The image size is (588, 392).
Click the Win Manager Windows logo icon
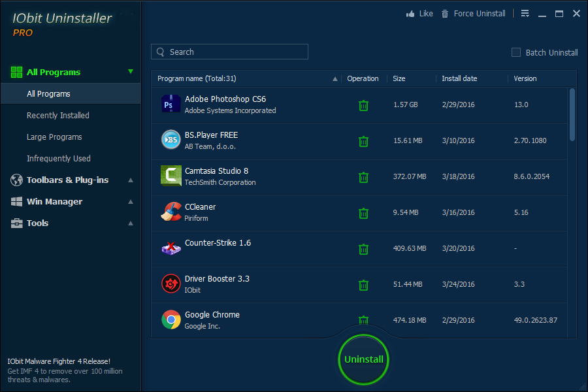[x=16, y=201]
